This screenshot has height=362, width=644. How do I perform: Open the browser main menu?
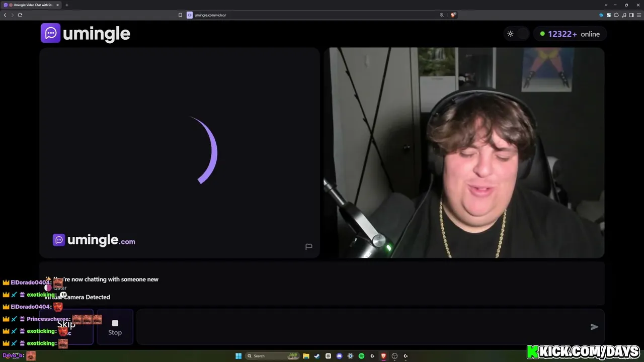click(x=638, y=15)
